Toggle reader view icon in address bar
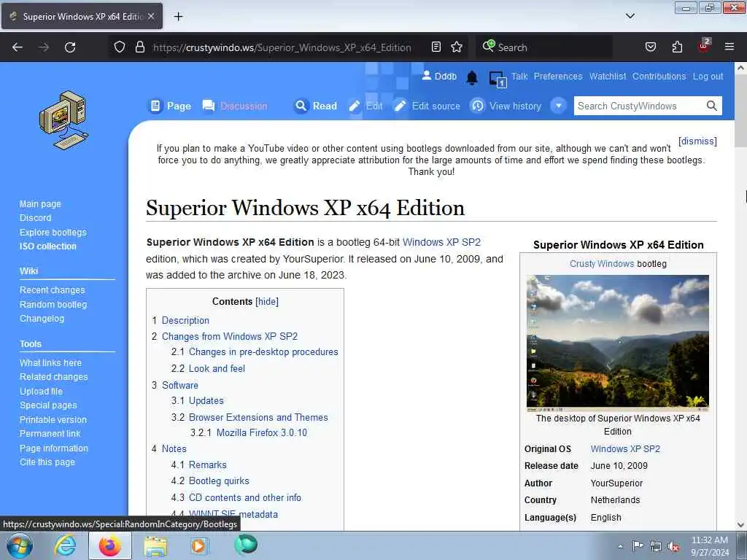This screenshot has width=747, height=560. [x=436, y=47]
